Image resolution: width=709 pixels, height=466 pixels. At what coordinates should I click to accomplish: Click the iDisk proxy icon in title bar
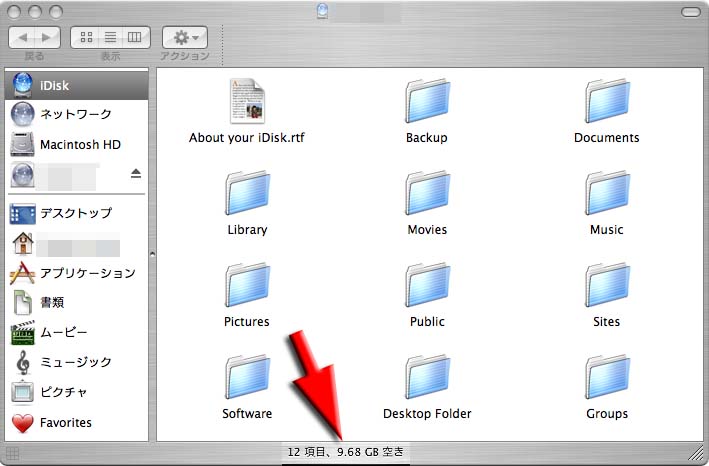pyautogui.click(x=322, y=11)
